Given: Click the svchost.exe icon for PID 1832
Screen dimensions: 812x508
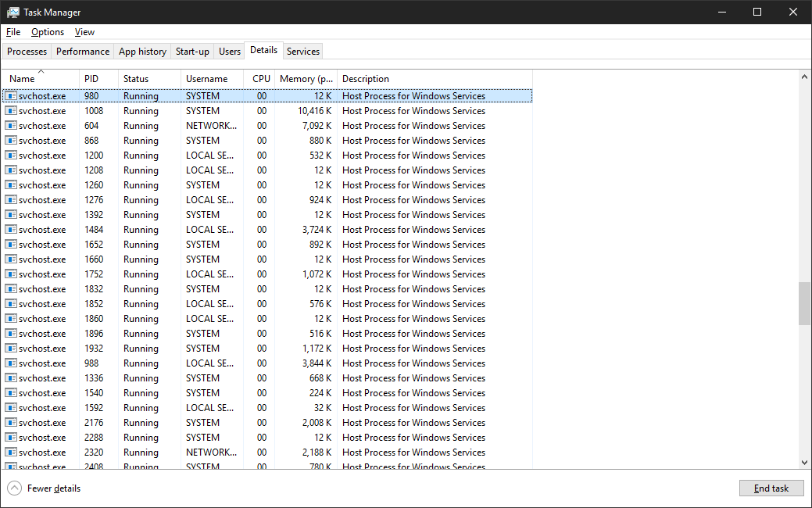Looking at the screenshot, I should tap(11, 289).
